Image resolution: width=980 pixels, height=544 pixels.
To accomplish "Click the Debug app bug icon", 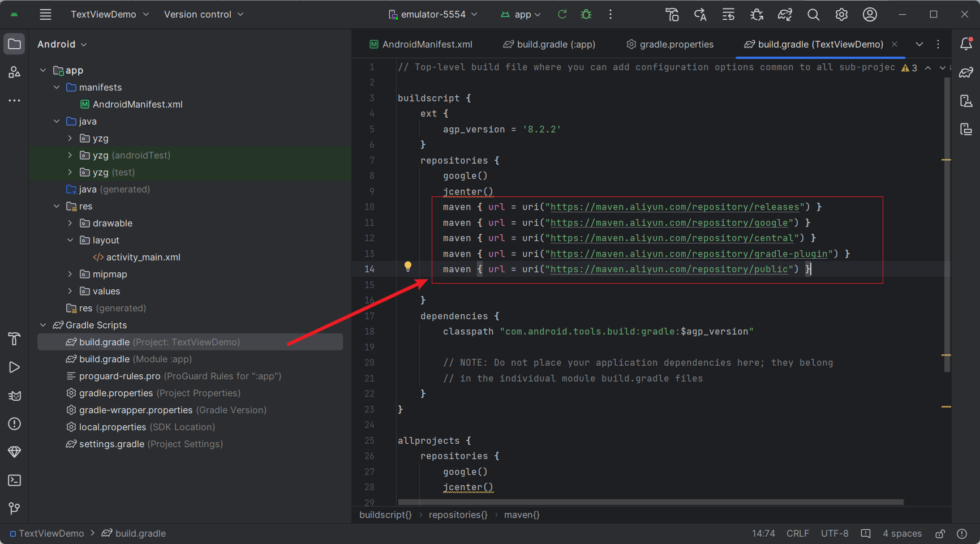I will click(586, 15).
